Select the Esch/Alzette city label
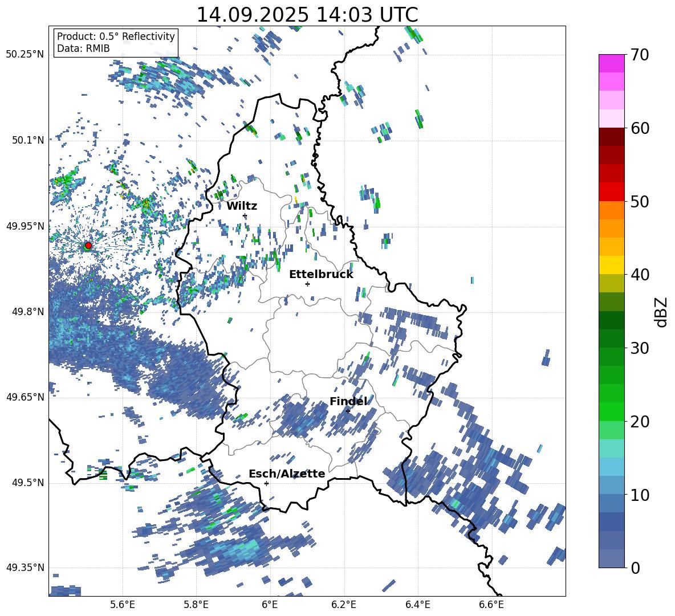 [287, 474]
